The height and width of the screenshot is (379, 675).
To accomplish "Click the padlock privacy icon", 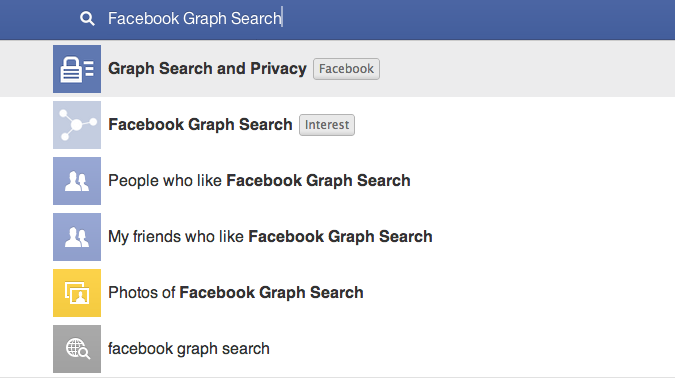I will pos(77,69).
